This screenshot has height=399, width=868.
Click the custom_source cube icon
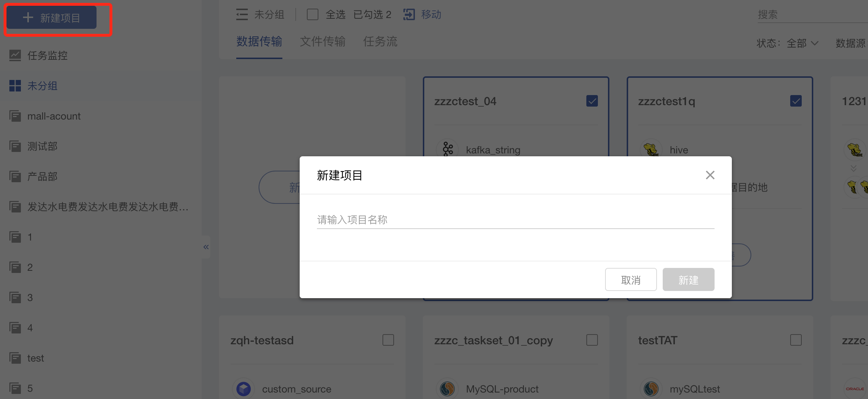[243, 389]
